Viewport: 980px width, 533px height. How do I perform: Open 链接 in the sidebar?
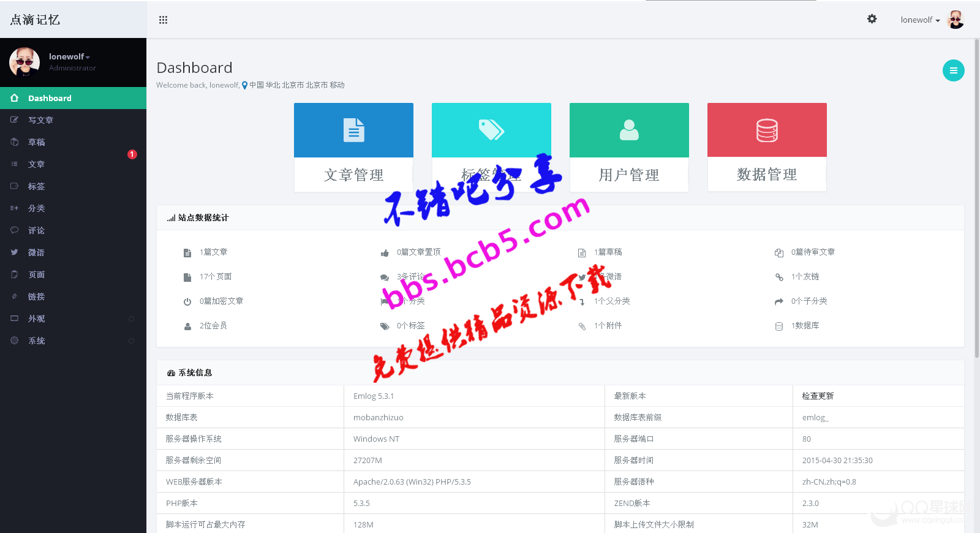point(73,297)
